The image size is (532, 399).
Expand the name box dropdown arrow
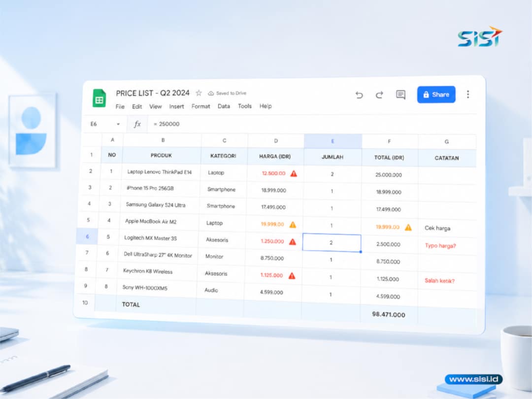pos(118,124)
